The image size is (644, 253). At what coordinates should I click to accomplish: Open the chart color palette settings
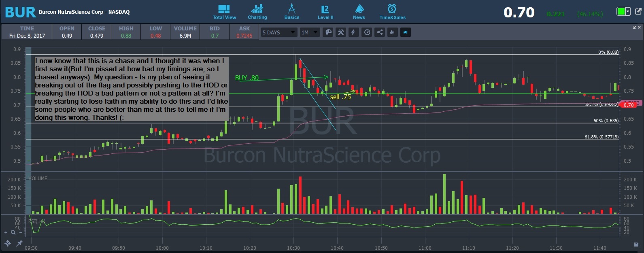coord(328,32)
